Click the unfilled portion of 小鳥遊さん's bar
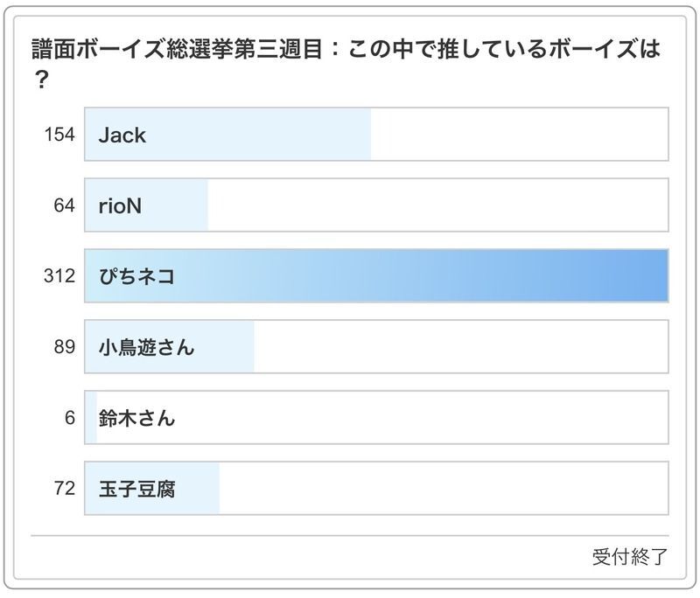This screenshot has height=598, width=700. 459,347
